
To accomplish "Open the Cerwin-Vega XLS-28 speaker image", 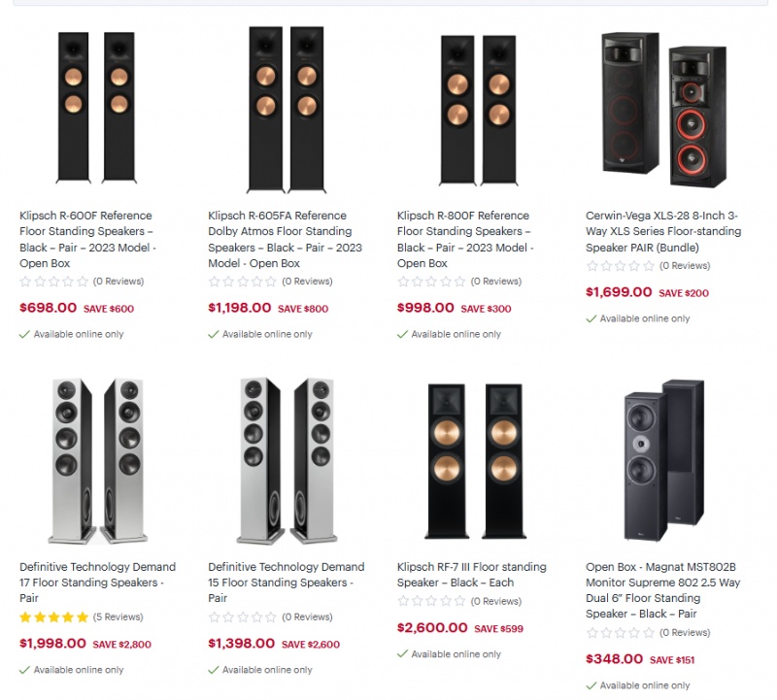I will coord(664,110).
